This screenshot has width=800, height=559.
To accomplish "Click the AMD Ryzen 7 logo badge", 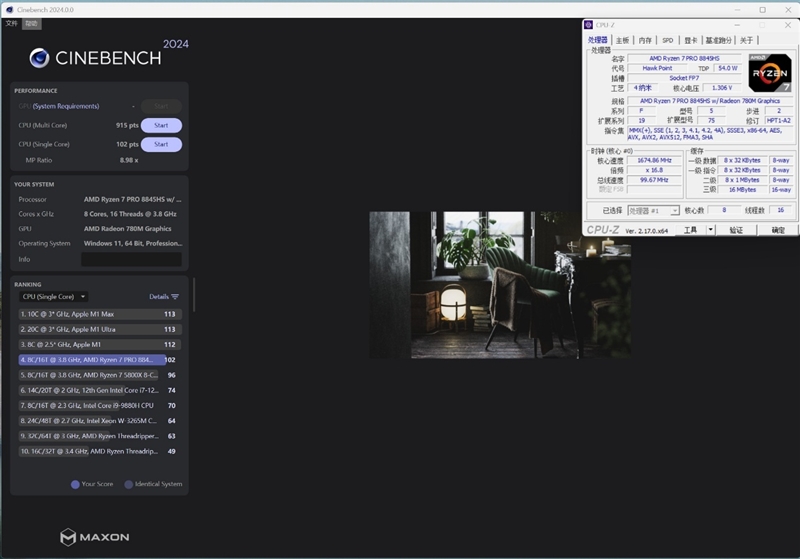I will click(770, 73).
